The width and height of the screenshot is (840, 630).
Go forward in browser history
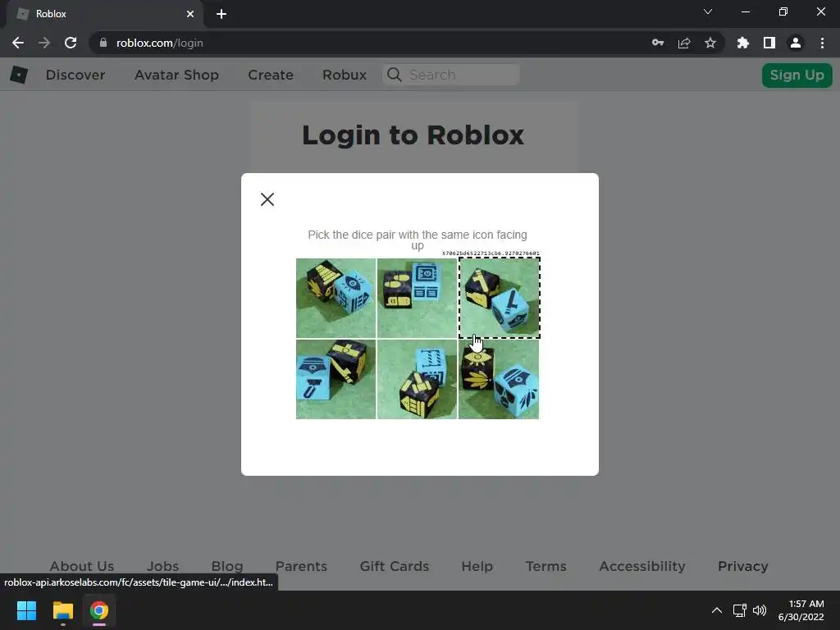(44, 43)
